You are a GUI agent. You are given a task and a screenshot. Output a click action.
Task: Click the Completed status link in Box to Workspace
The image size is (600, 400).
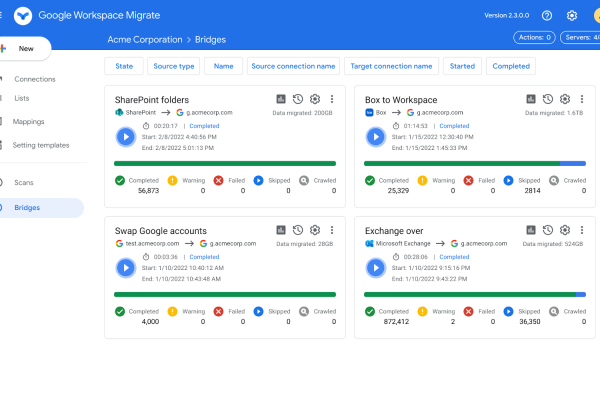click(454, 126)
